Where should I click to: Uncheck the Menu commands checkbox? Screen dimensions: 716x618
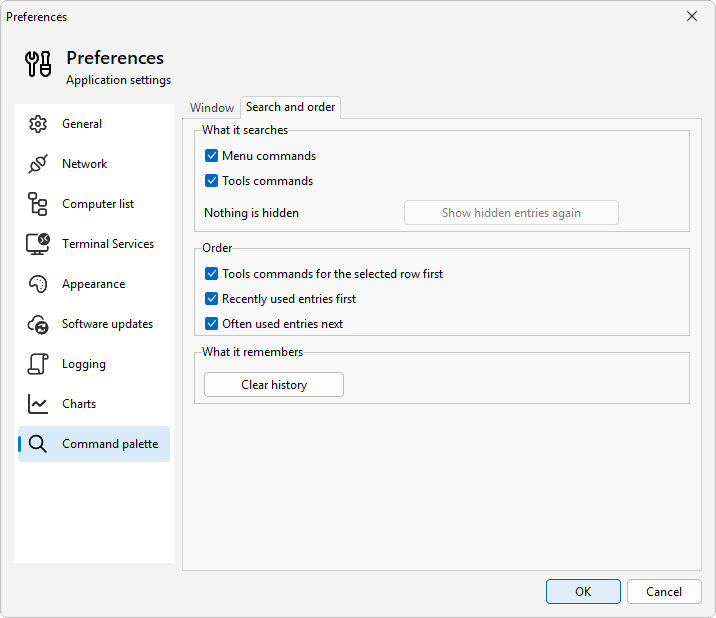point(211,156)
